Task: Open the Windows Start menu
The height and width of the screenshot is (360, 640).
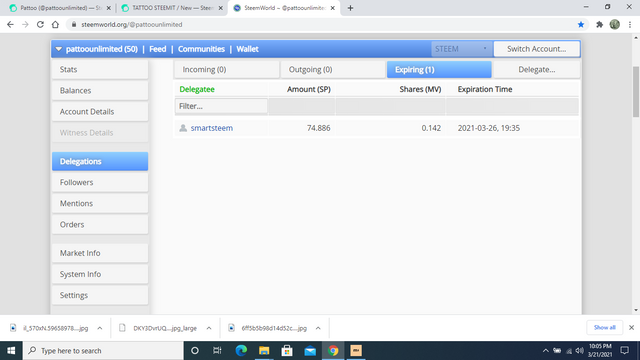Action: pyautogui.click(x=11, y=351)
